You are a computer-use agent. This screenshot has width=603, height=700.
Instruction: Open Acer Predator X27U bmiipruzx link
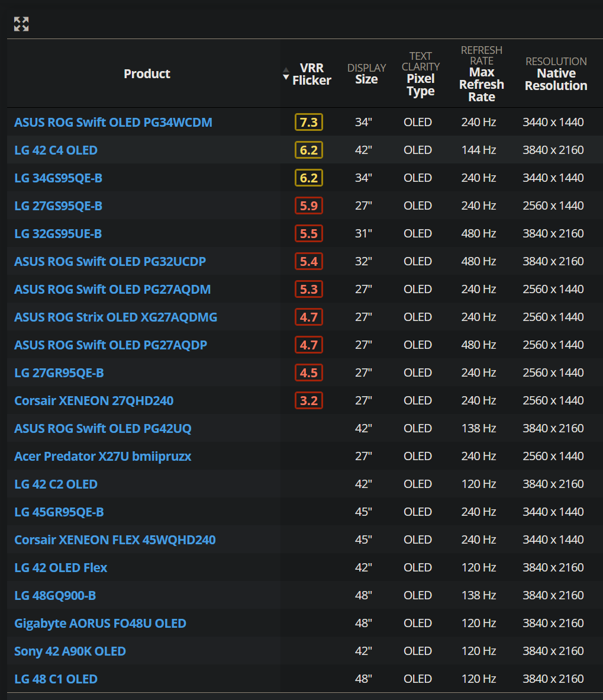[x=103, y=456]
